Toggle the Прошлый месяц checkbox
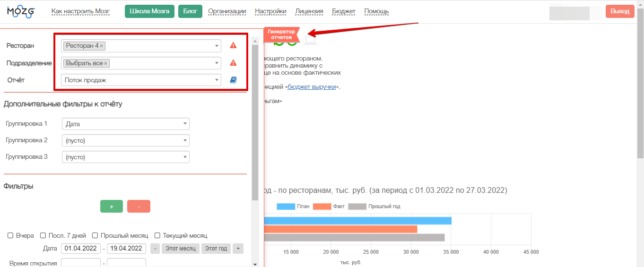 point(95,235)
